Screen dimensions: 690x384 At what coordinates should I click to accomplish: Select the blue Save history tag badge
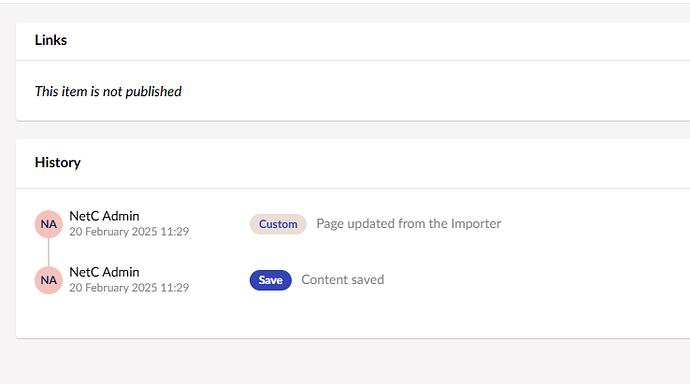(270, 280)
